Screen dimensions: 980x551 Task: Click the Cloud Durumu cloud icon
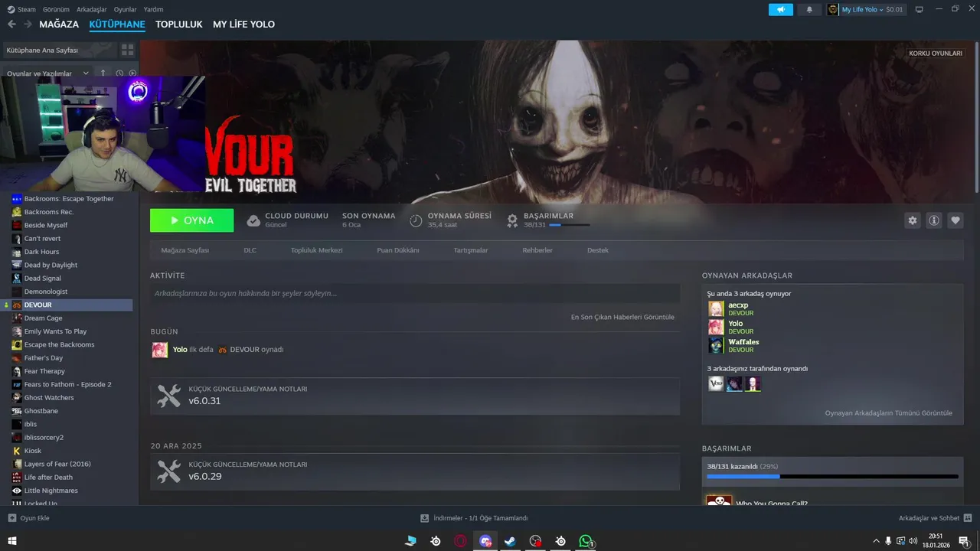point(253,220)
